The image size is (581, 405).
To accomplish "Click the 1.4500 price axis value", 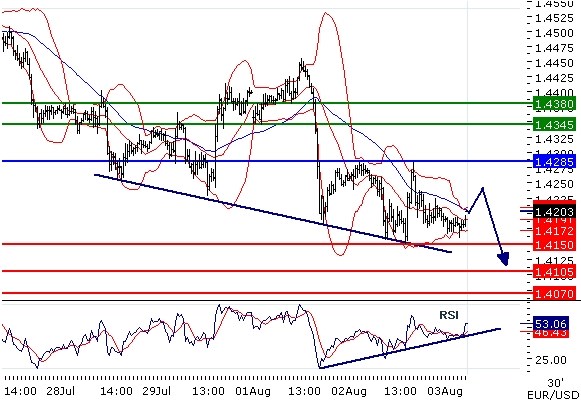I will (555, 33).
